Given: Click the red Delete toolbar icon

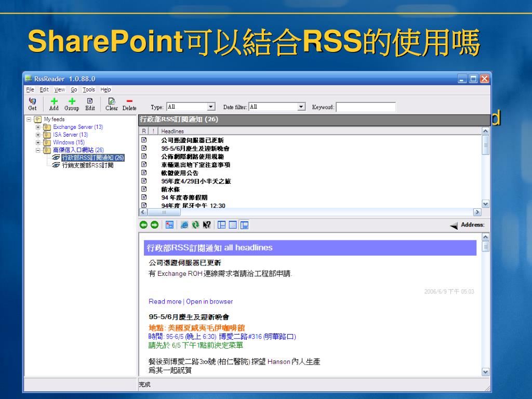Looking at the screenshot, I should (129, 101).
